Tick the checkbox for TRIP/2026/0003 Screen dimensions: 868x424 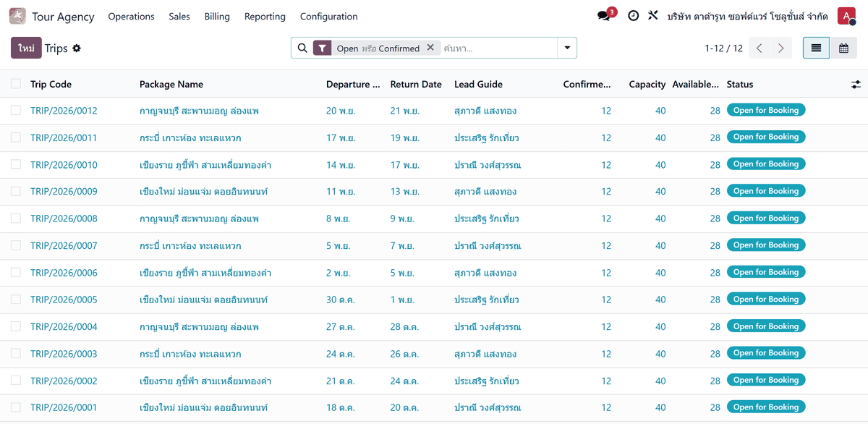coord(16,354)
